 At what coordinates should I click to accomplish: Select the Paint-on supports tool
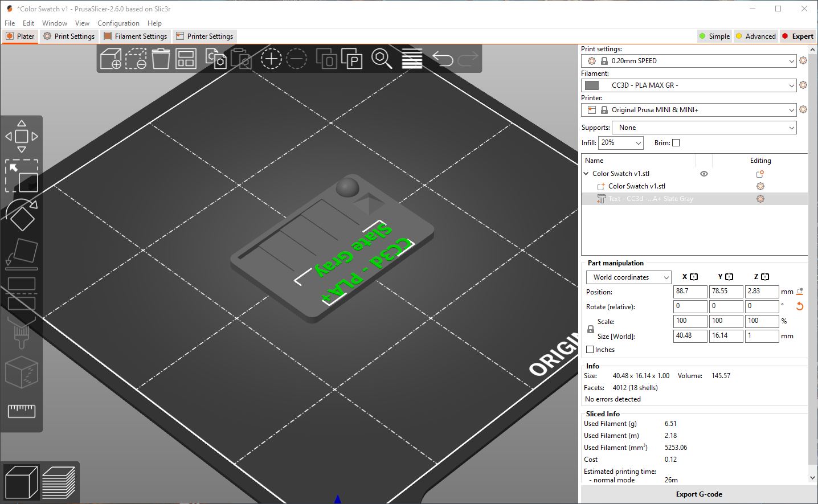[x=22, y=332]
